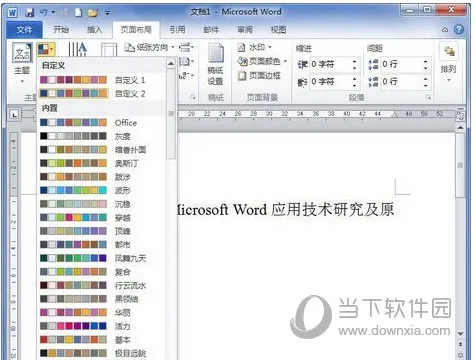The width and height of the screenshot is (475, 360).
Task: Choose the Office color scheme
Action: (x=101, y=123)
